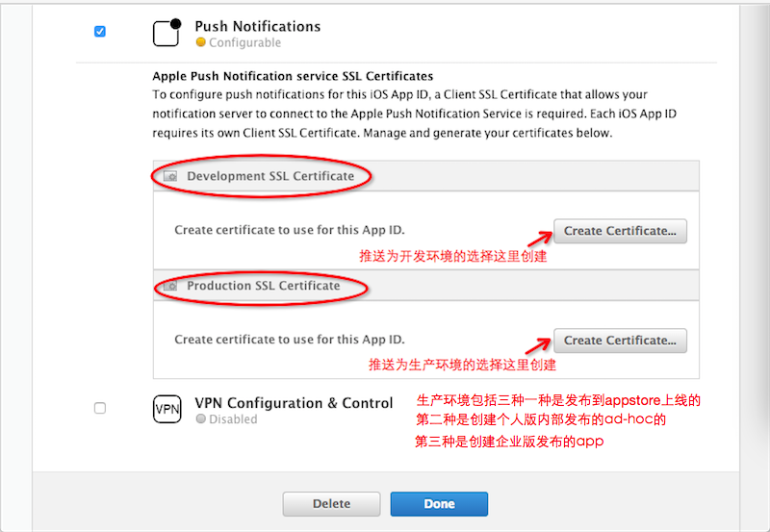
Task: Click the VPN Configuration & Control title
Action: pyautogui.click(x=294, y=403)
